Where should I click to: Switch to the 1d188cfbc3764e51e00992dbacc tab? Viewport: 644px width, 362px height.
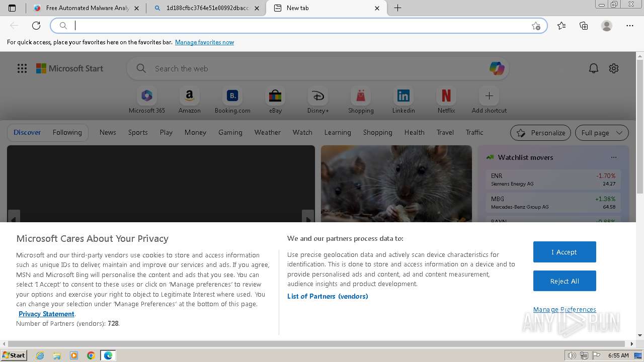(x=206, y=8)
